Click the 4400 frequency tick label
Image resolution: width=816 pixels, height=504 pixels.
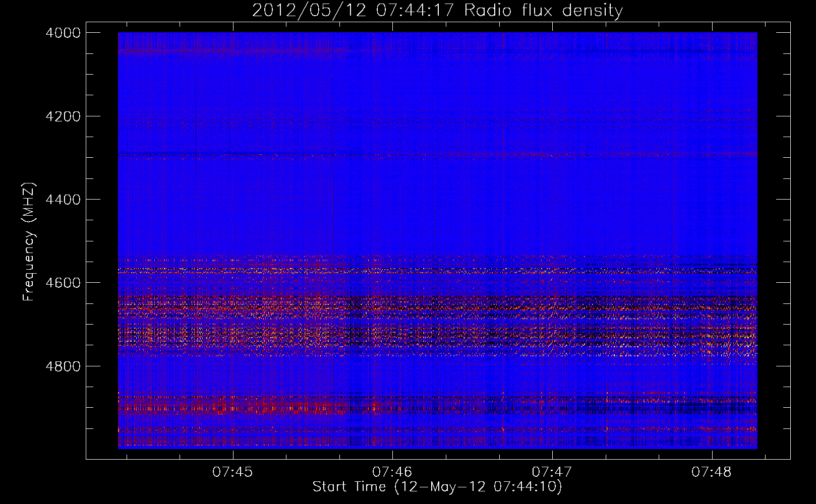[63, 200]
